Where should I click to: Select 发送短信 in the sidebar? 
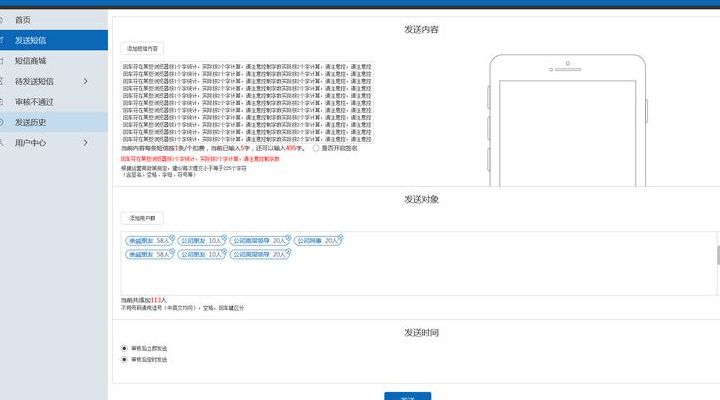click(54, 40)
